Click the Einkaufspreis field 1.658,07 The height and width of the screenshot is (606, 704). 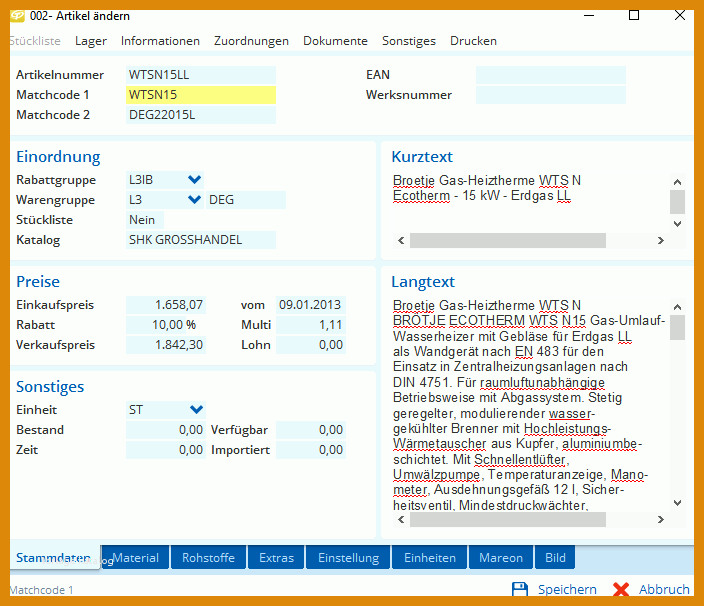pyautogui.click(x=166, y=305)
